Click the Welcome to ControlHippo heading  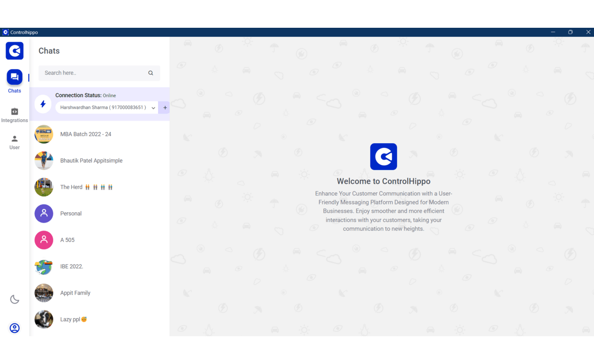384,181
